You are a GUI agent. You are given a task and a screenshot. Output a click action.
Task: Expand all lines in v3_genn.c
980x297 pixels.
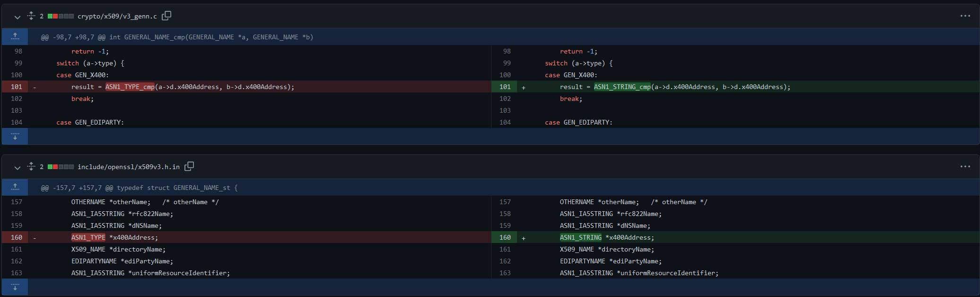[x=31, y=16]
